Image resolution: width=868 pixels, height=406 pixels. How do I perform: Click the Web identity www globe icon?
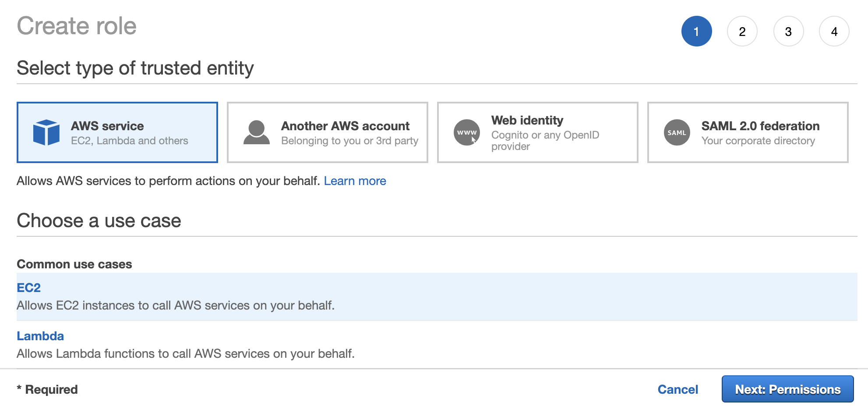[466, 132]
